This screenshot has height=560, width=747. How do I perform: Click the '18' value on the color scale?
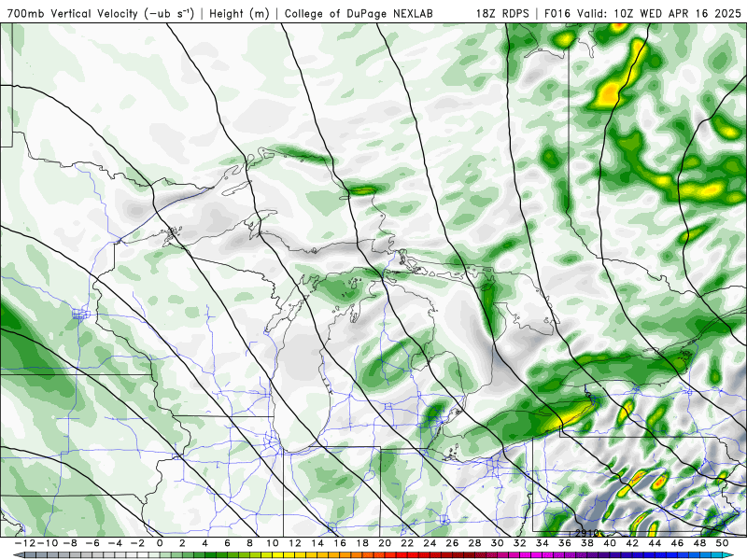point(362,543)
